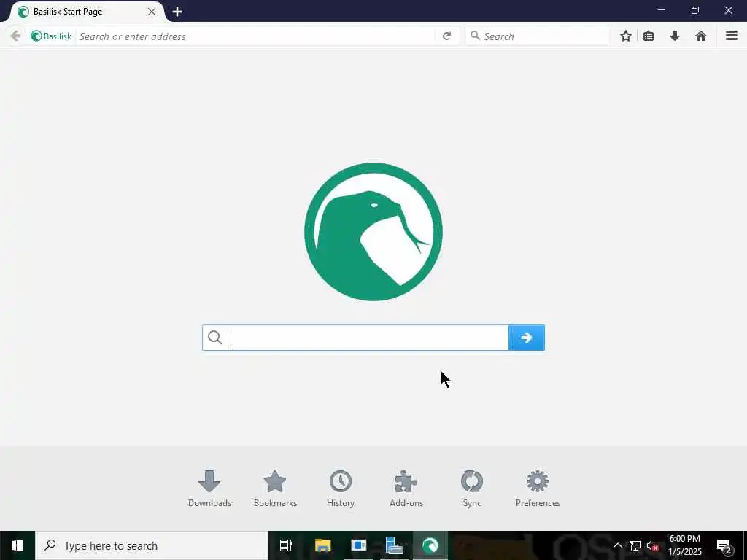Click the muted volume tray icon
Image resolution: width=747 pixels, height=560 pixels.
(652, 545)
